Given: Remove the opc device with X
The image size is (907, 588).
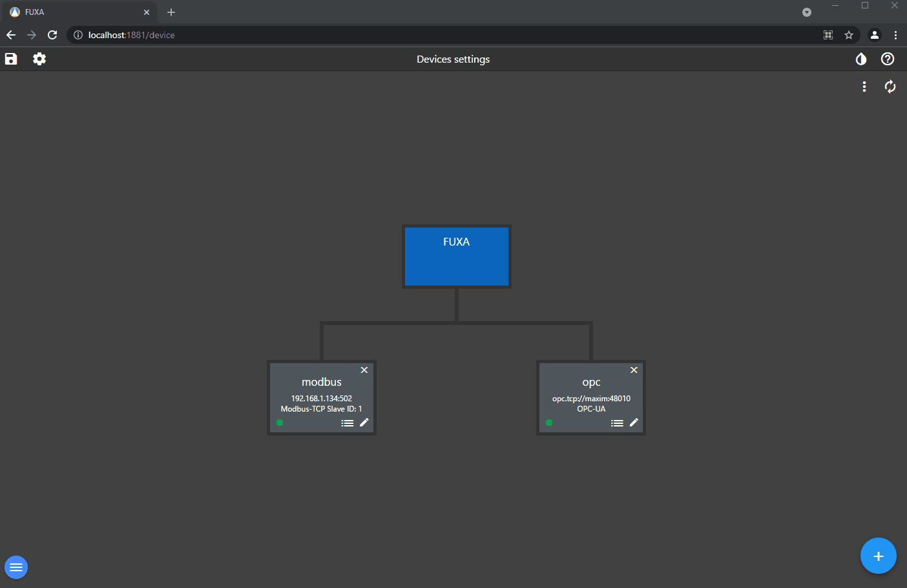Looking at the screenshot, I should click(x=634, y=370).
